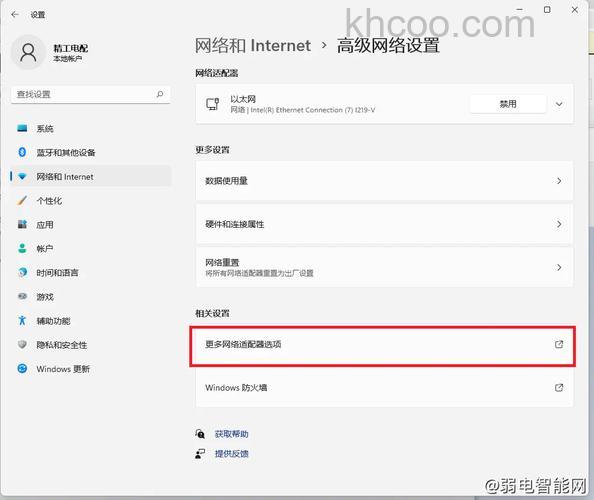Open 时间和语言 settings

pos(91,273)
